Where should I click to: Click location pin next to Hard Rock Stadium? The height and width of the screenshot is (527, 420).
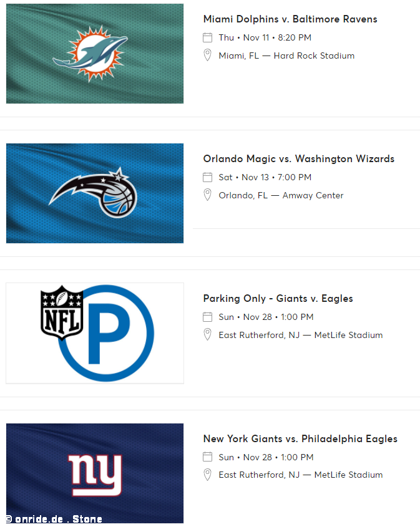pyautogui.click(x=207, y=55)
